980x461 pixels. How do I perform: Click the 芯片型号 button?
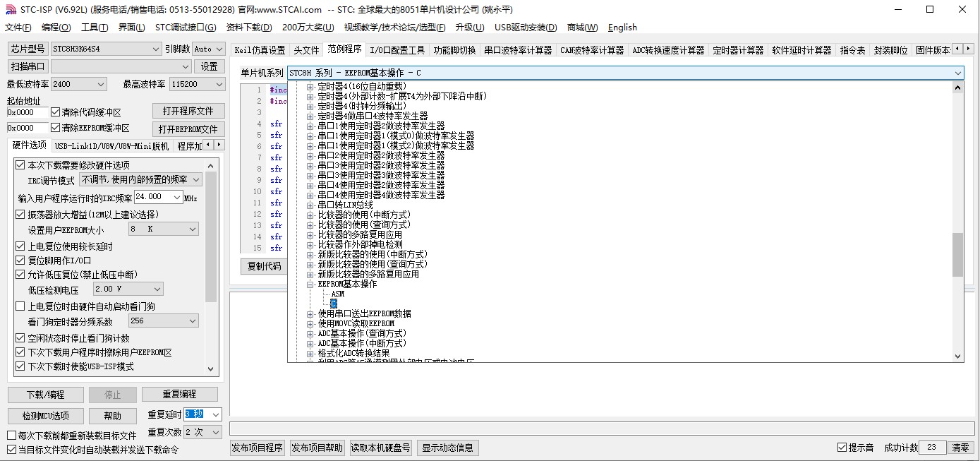[x=28, y=49]
